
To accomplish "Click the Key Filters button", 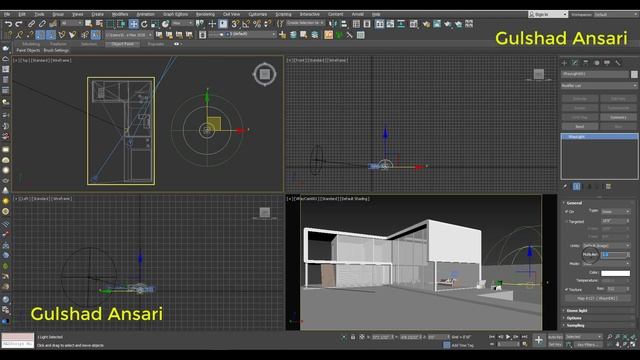I will point(587,345).
